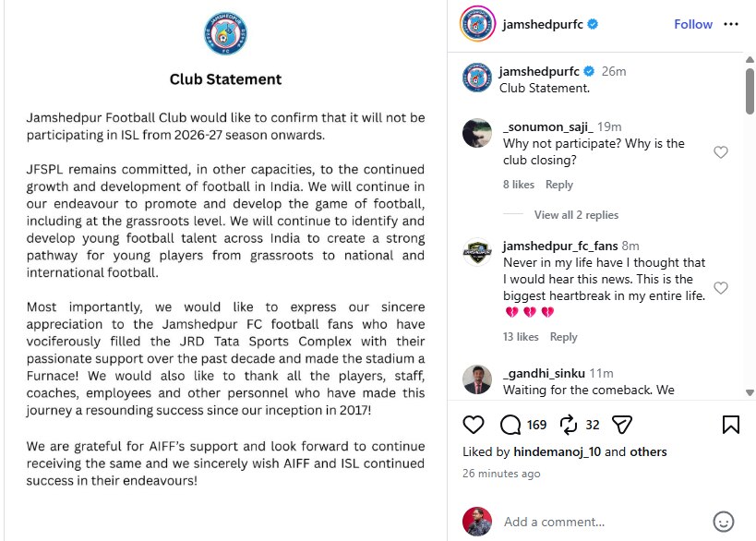Open jamshedpurfc profile picture in header
This screenshot has height=541, width=756.
coord(477,24)
